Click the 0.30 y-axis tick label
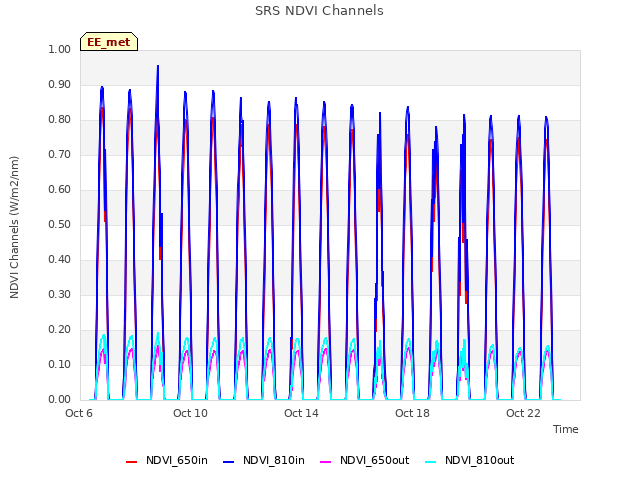 click(60, 295)
